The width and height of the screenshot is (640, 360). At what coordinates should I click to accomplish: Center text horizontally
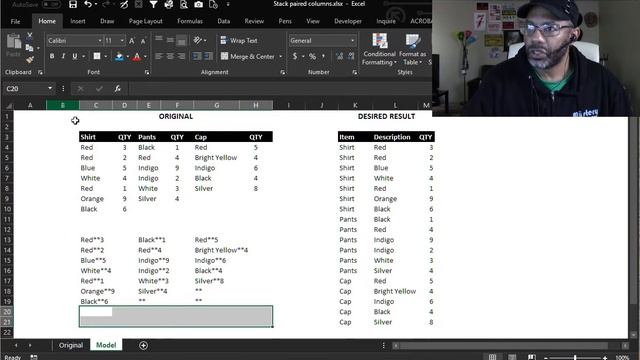coord(170,56)
